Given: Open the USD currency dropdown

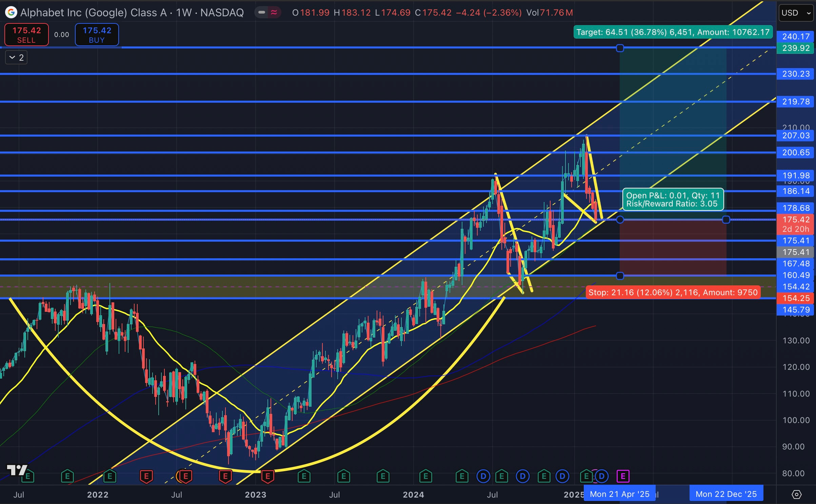Looking at the screenshot, I should pos(796,13).
